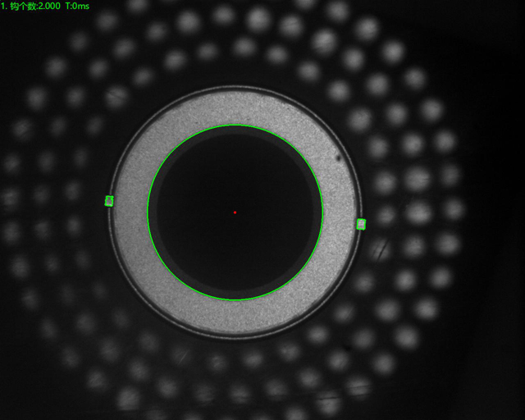The width and height of the screenshot is (525, 420).
Task: Click the leftmost edge of green circle
Action: click(x=148, y=212)
